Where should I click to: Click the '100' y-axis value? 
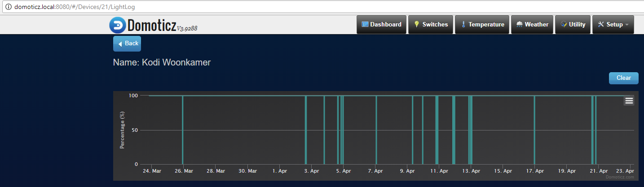click(x=133, y=95)
